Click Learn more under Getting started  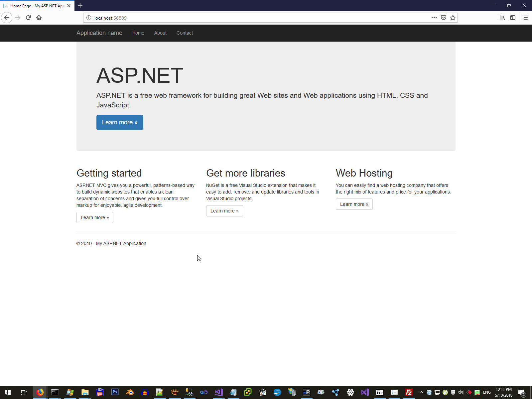(95, 217)
